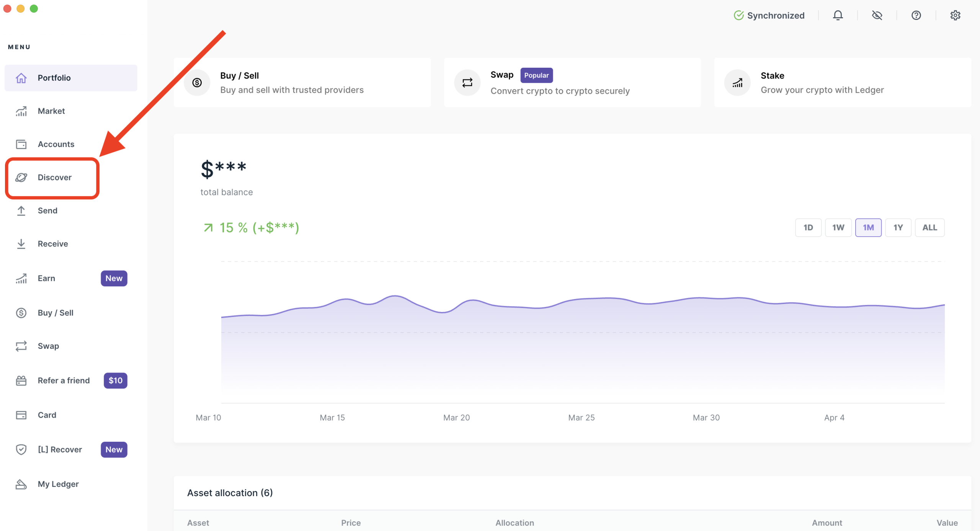Switch chart range to 1Y
980x531 pixels.
point(898,227)
